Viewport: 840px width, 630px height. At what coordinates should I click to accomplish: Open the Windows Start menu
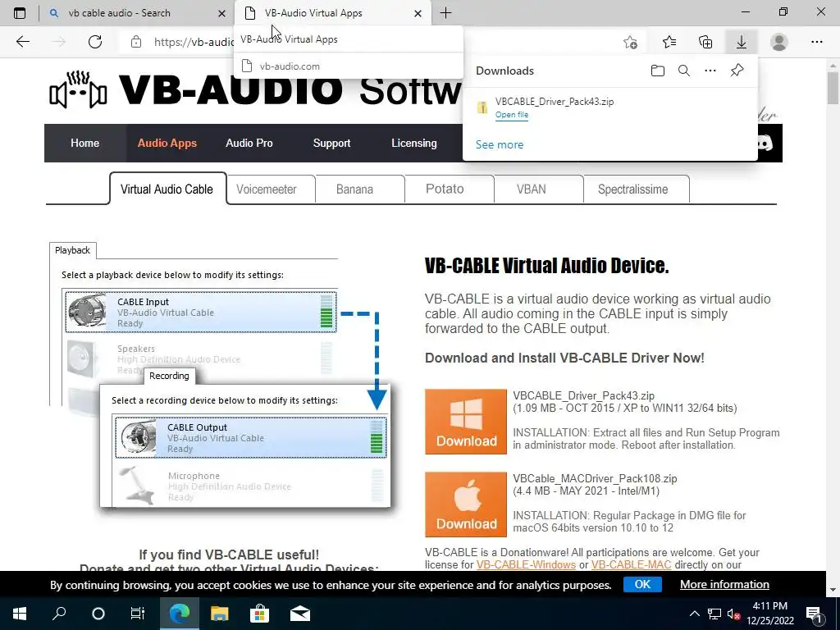(20, 614)
